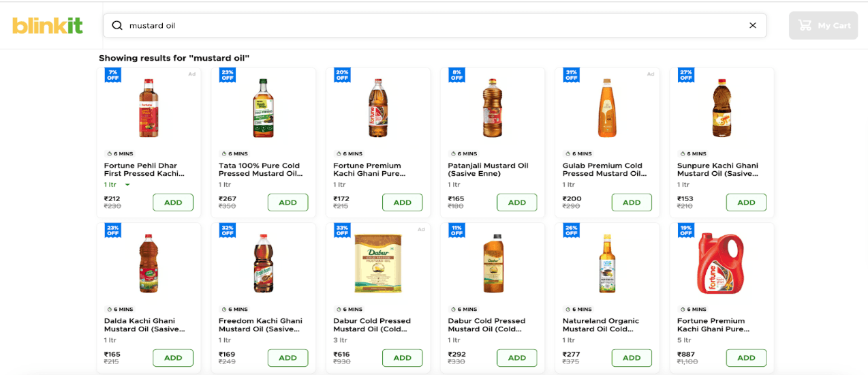Click 26% OFF badge on Natureland oil
Viewport: 868px width, 375px height.
[x=571, y=230]
